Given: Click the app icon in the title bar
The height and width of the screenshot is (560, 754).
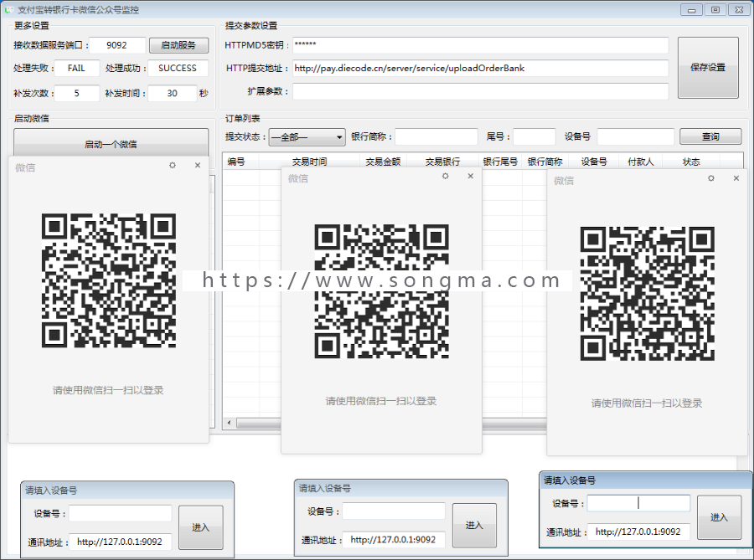Looking at the screenshot, I should tap(9, 9).
